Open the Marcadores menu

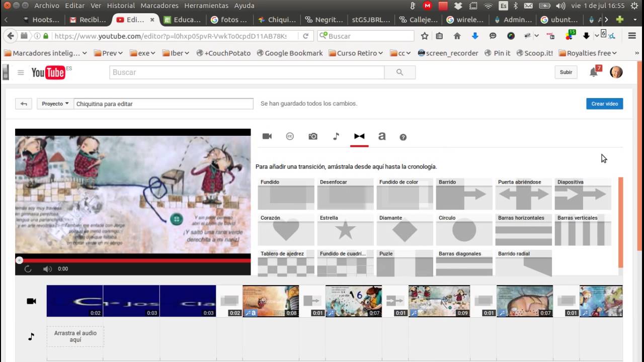click(x=159, y=6)
